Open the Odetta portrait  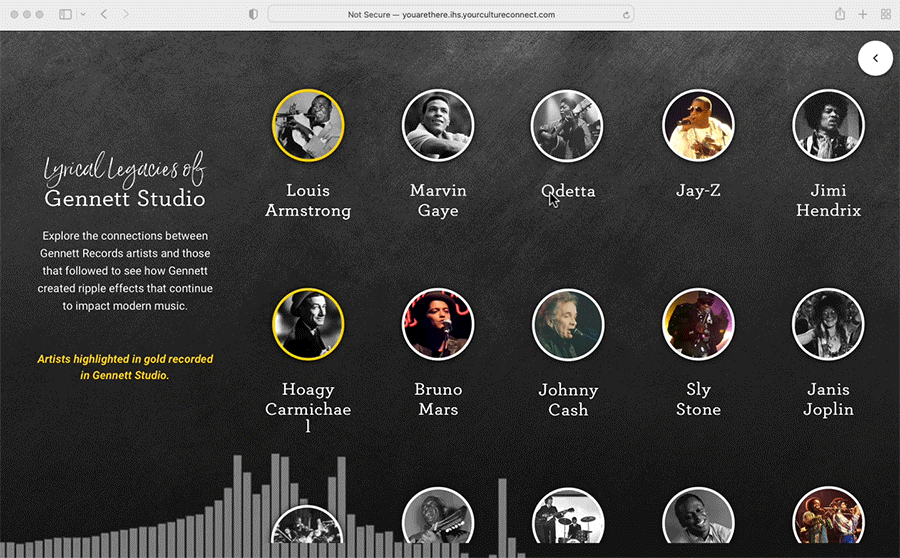(x=568, y=125)
